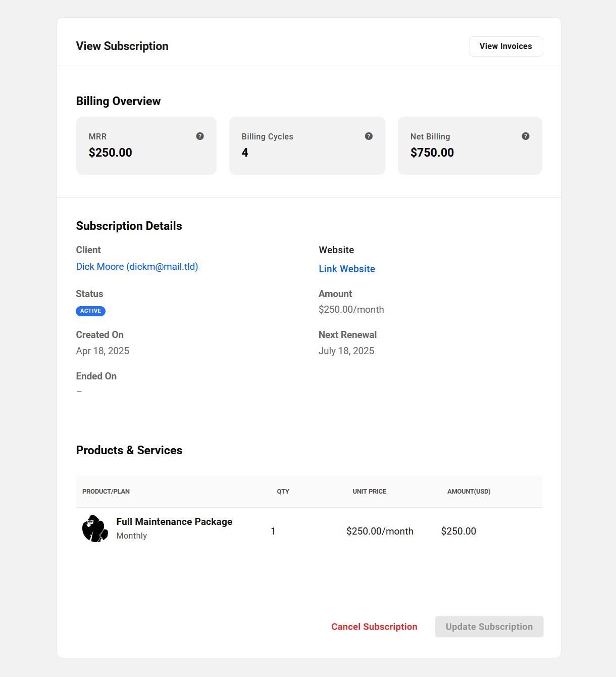The image size is (616, 677).
Task: Click the Next Renewal date July 18, 2025
Action: pyautogui.click(x=346, y=351)
